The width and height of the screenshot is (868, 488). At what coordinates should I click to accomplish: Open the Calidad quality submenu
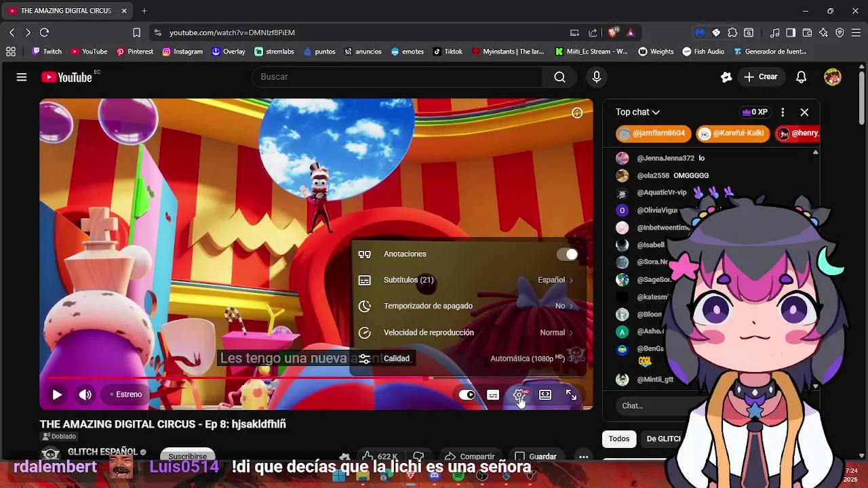point(468,359)
